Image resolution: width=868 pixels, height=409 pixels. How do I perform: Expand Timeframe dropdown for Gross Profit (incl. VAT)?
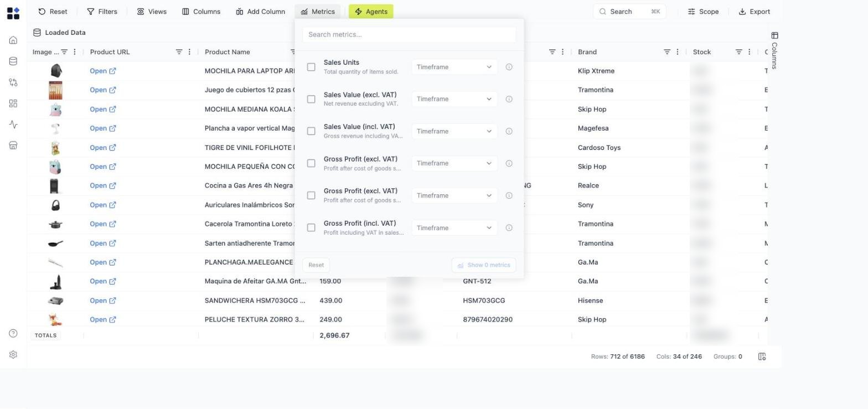click(x=454, y=228)
